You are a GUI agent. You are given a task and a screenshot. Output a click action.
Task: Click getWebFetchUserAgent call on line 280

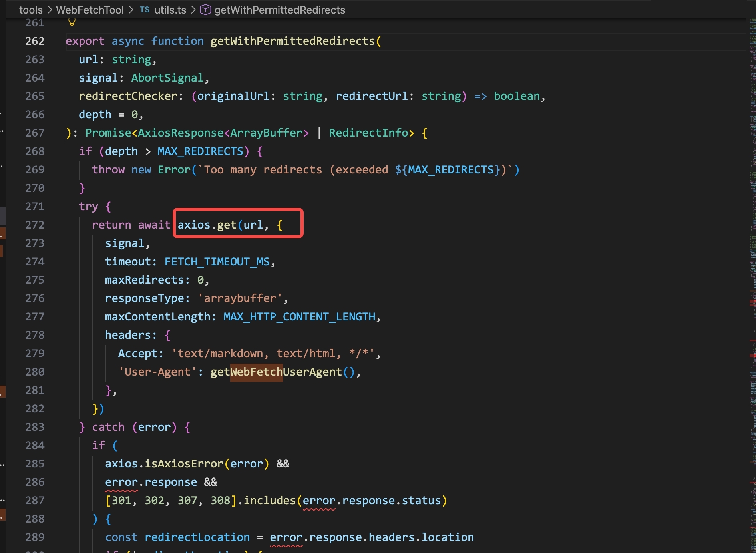pyautogui.click(x=283, y=372)
